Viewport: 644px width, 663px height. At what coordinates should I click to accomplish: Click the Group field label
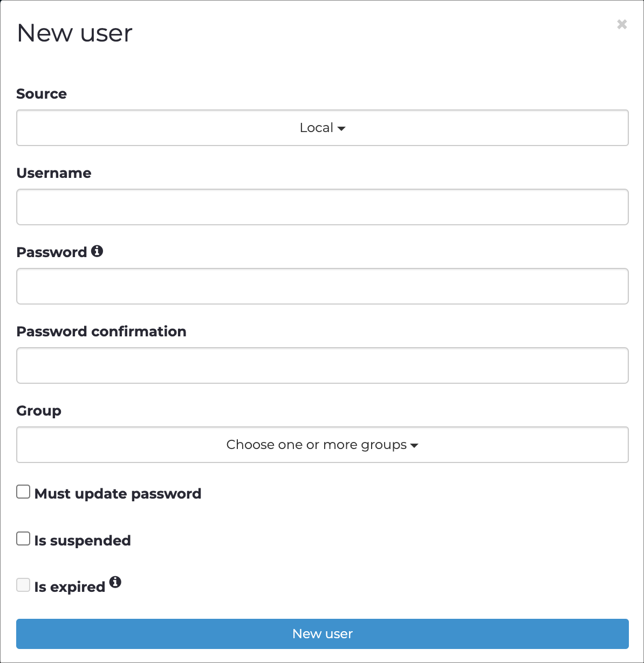39,411
